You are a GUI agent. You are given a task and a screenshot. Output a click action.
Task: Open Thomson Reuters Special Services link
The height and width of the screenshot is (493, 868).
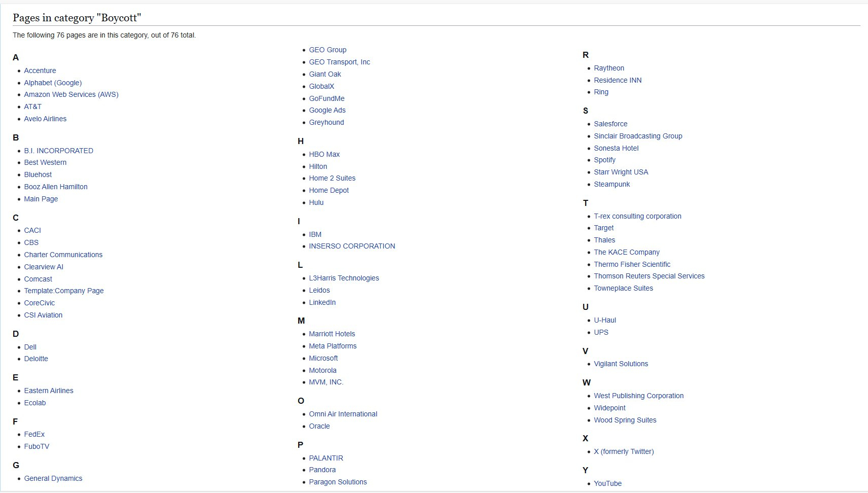pyautogui.click(x=649, y=276)
